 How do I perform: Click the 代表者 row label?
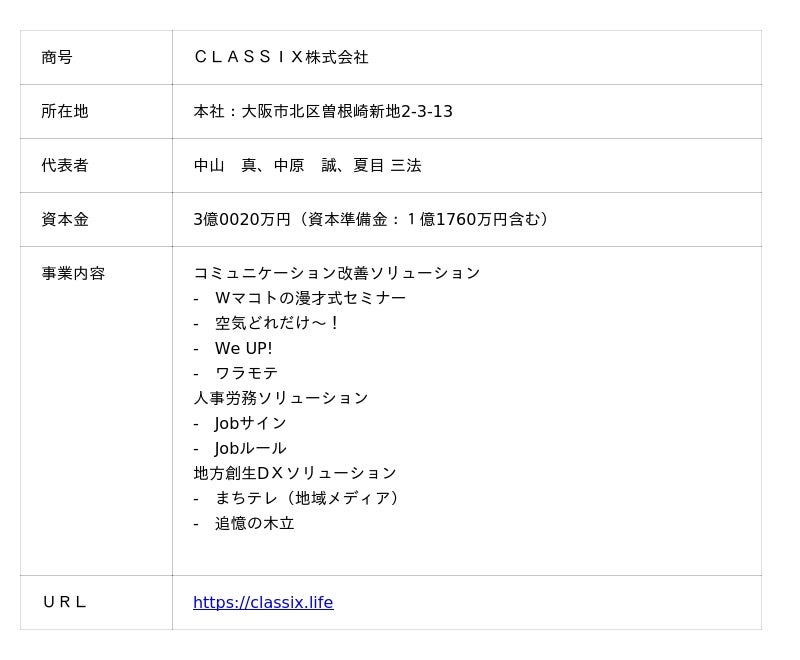pyautogui.click(x=65, y=165)
